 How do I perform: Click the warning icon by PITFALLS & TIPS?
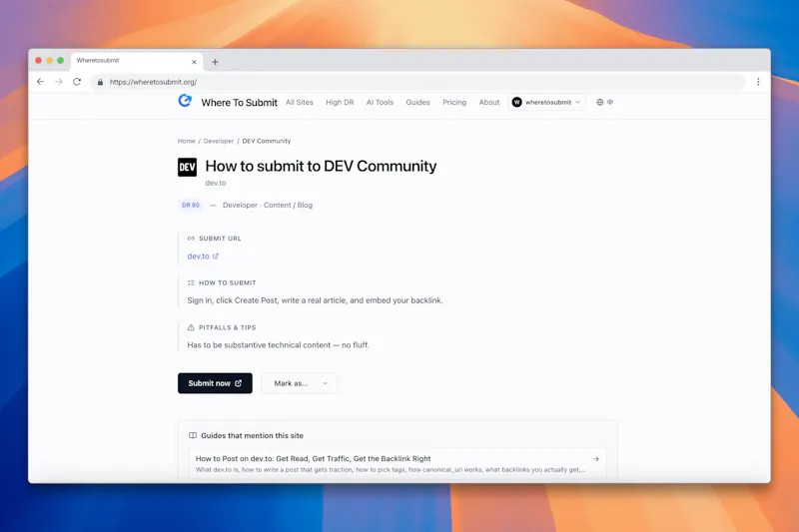point(191,327)
